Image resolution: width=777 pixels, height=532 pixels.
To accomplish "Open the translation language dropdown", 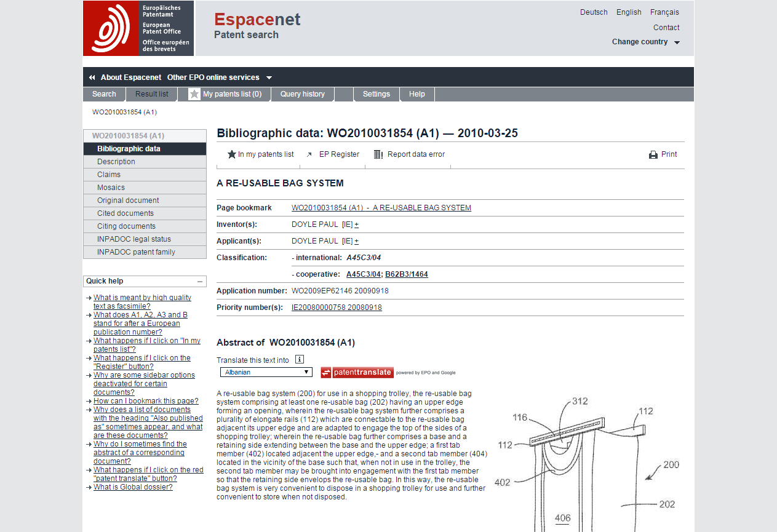I will (266, 372).
